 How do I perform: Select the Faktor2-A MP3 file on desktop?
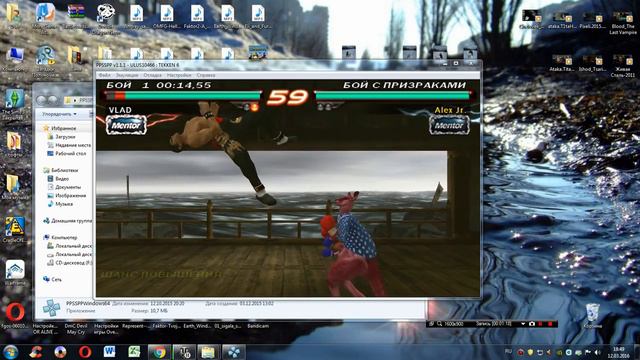point(197,17)
